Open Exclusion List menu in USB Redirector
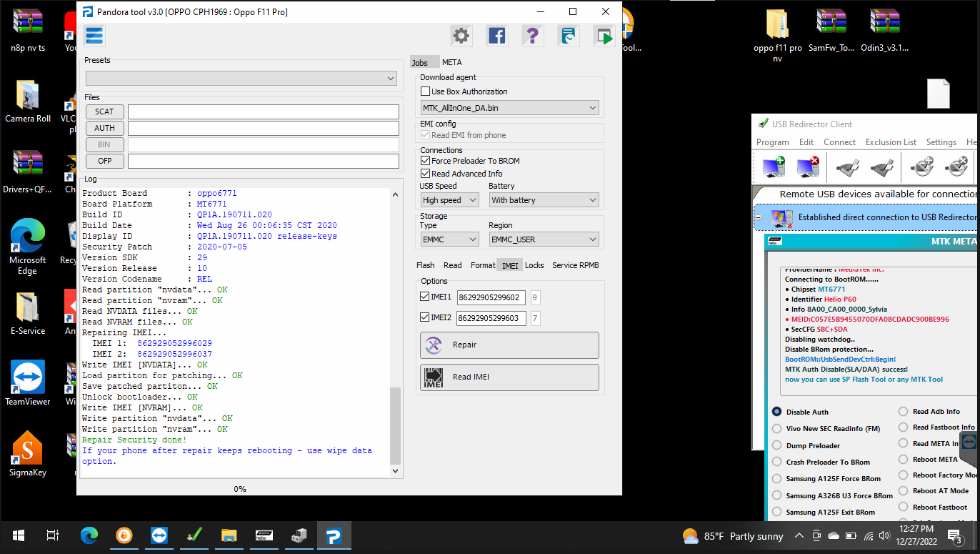Viewport: 980px width, 554px height. click(891, 142)
